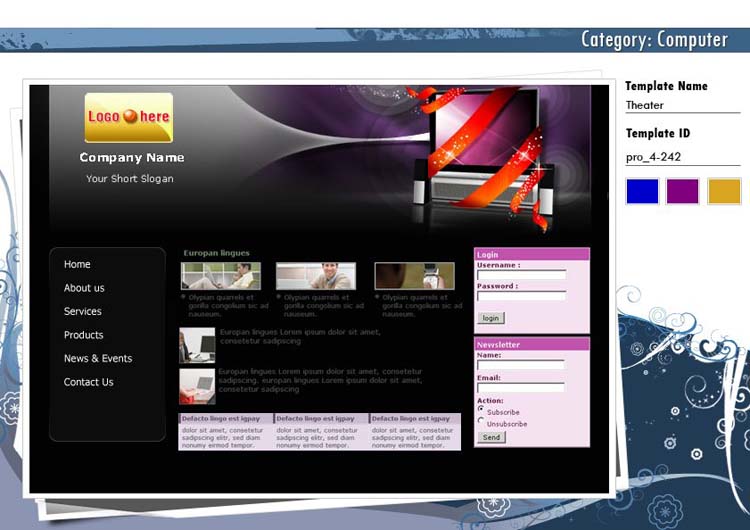Select the Subscribe radio button
Image resolution: width=750 pixels, height=530 pixels.
(x=481, y=409)
